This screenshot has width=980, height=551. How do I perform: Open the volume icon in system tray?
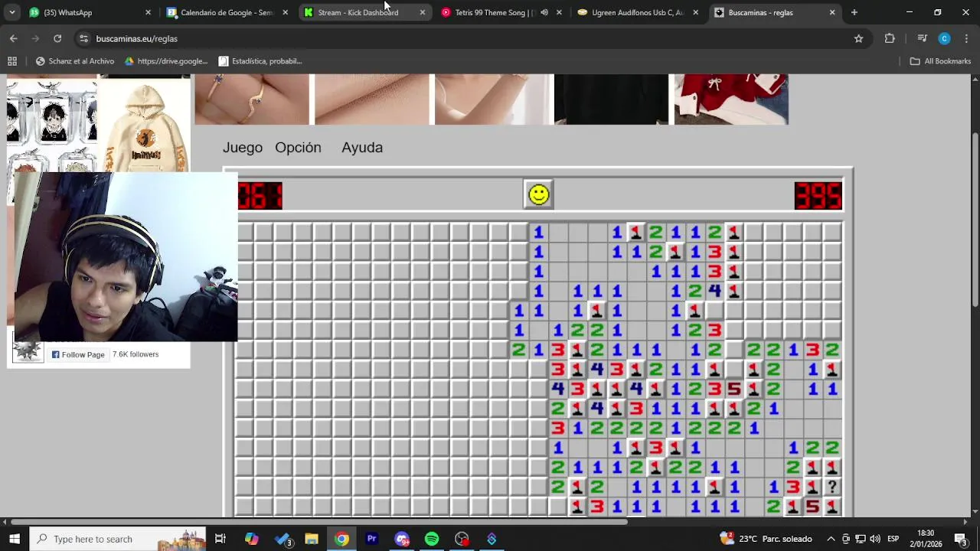pos(875,539)
